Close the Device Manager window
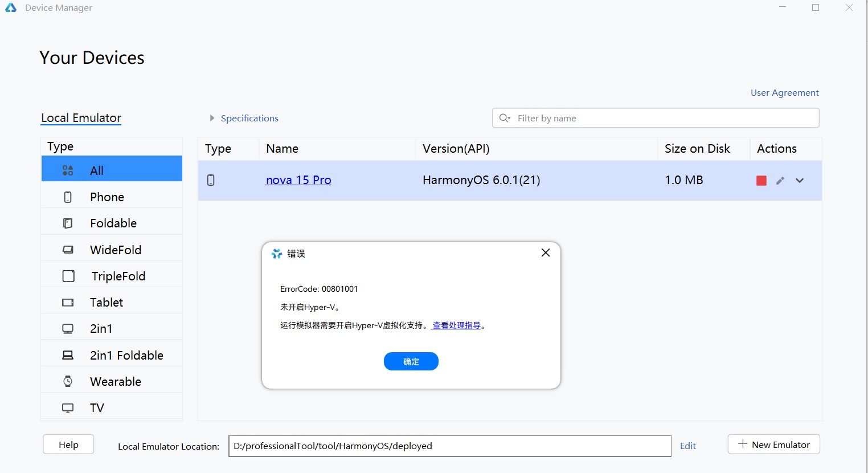Viewport: 868px width, 473px height. (x=849, y=7)
